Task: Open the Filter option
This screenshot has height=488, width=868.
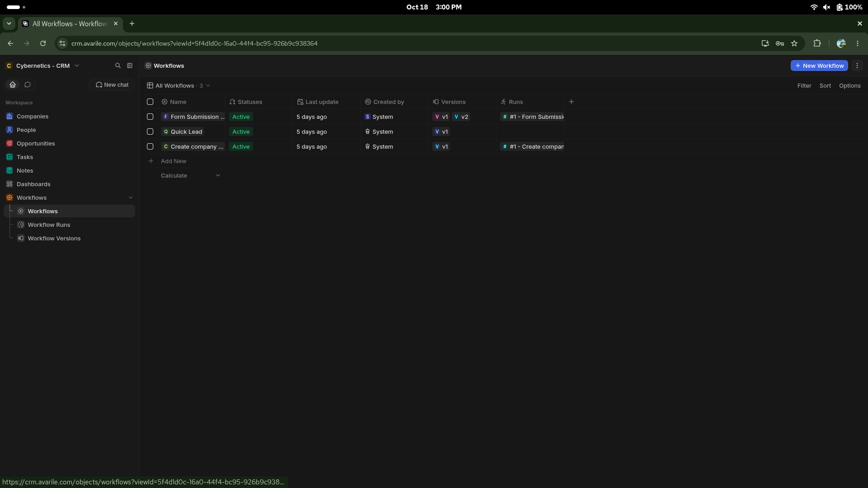Action: point(804,85)
